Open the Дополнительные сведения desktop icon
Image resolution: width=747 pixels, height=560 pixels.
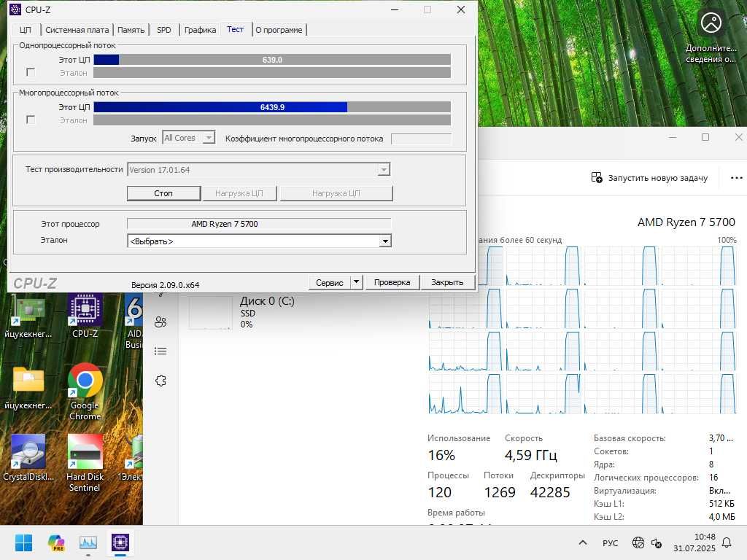(x=711, y=38)
